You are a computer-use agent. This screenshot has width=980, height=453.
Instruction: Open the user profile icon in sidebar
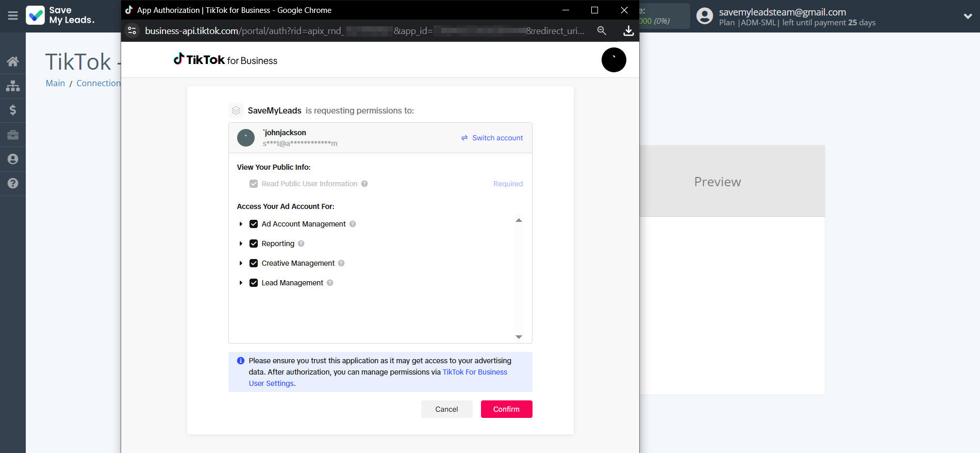click(13, 159)
